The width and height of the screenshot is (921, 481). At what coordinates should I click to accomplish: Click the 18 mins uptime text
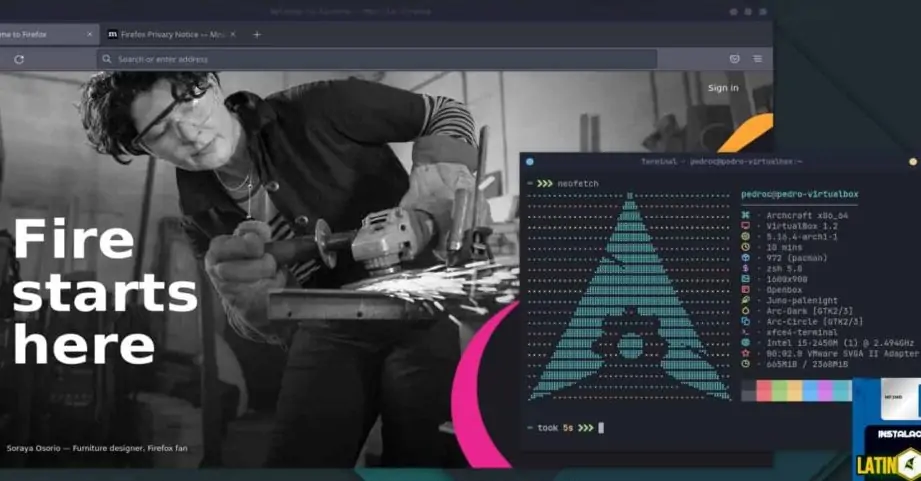pyautogui.click(x=784, y=247)
